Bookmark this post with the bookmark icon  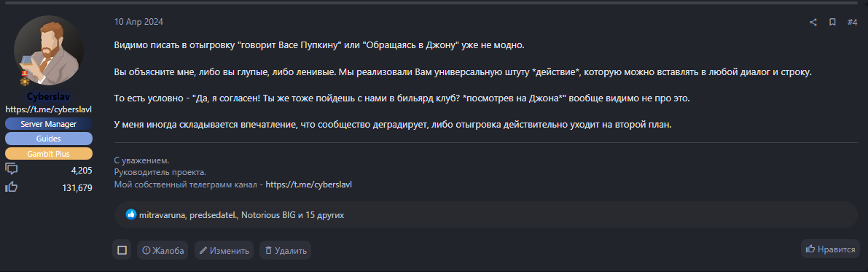pyautogui.click(x=832, y=22)
